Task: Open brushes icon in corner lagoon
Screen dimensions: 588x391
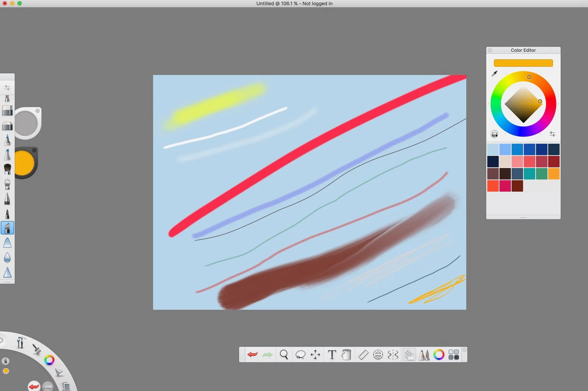Action: (x=37, y=349)
